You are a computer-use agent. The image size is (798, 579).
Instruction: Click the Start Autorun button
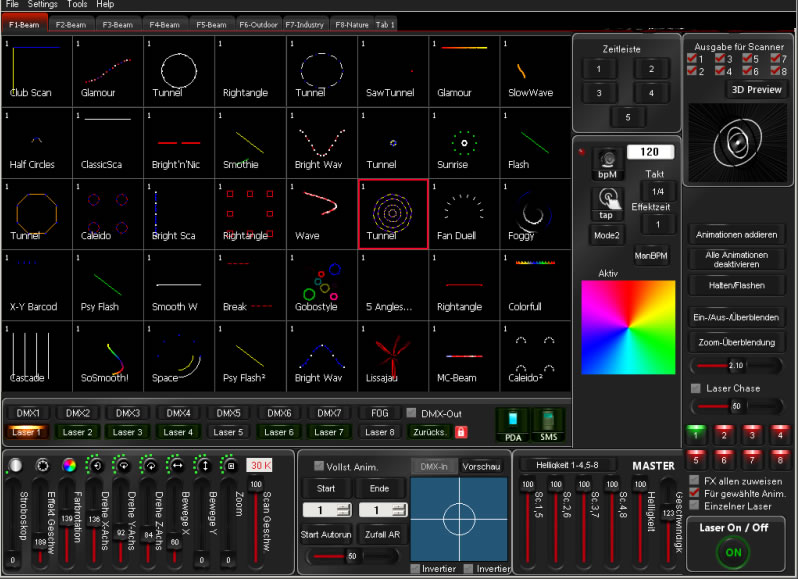(x=326, y=534)
